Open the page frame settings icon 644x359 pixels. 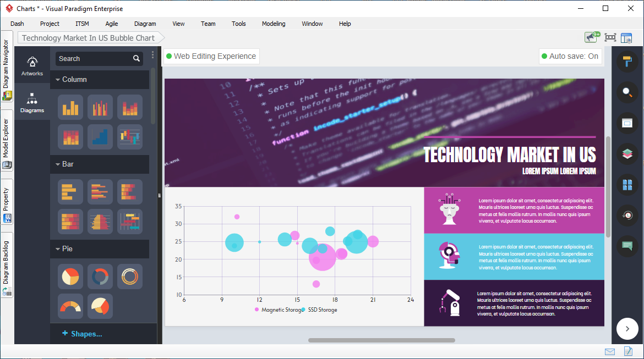(627, 123)
